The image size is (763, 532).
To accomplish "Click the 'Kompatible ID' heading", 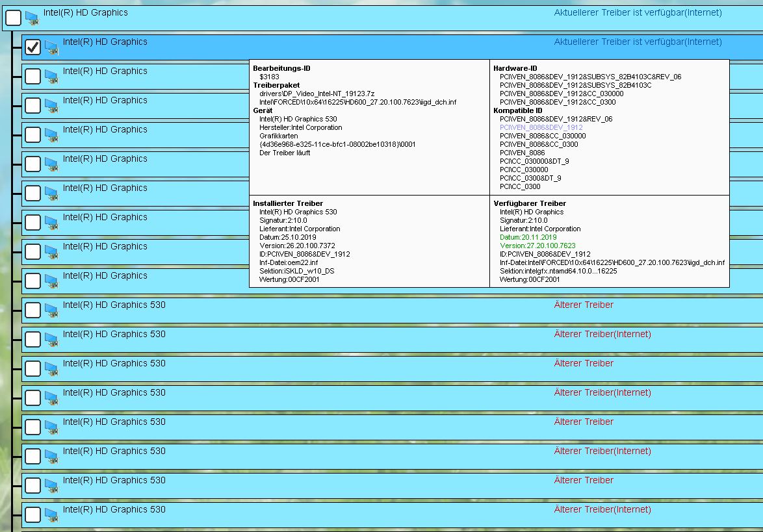I will click(x=518, y=110).
